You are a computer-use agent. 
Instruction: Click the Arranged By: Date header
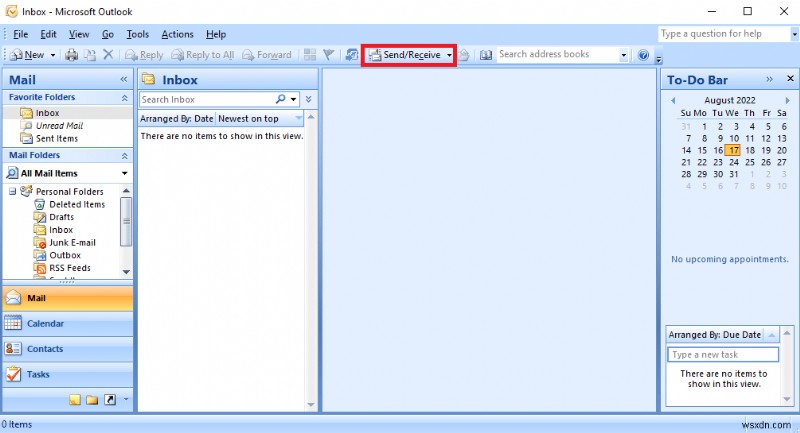click(177, 118)
